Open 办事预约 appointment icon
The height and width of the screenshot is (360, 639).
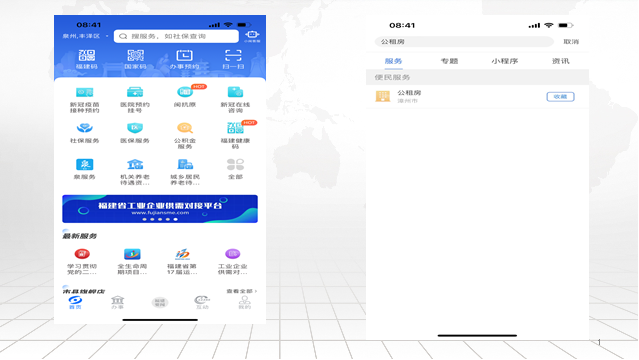[184, 55]
